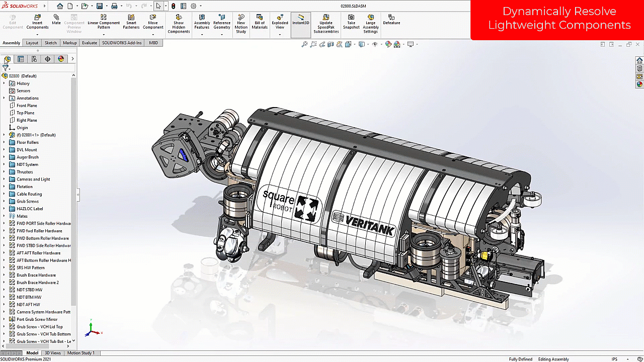Click the Rebuild traffic light icon
Viewport: 644px width, 362px height.
click(174, 6)
